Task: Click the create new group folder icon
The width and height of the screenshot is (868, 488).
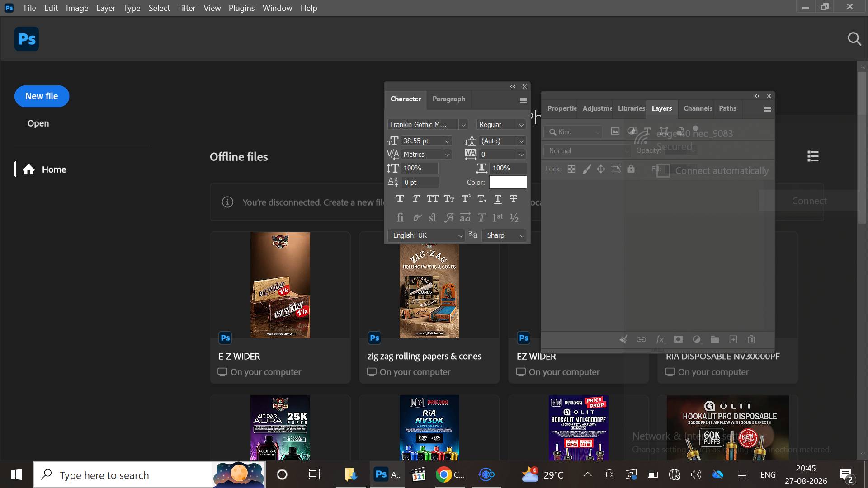Action: tap(715, 339)
